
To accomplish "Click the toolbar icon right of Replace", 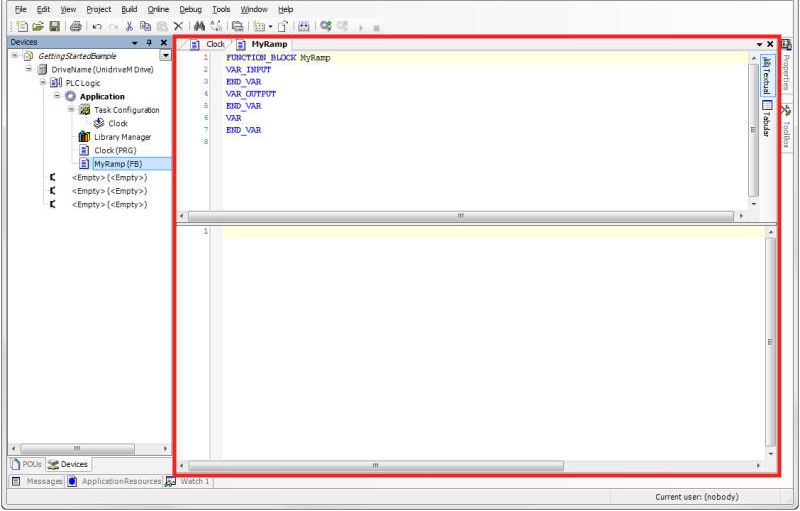I will pos(237,26).
